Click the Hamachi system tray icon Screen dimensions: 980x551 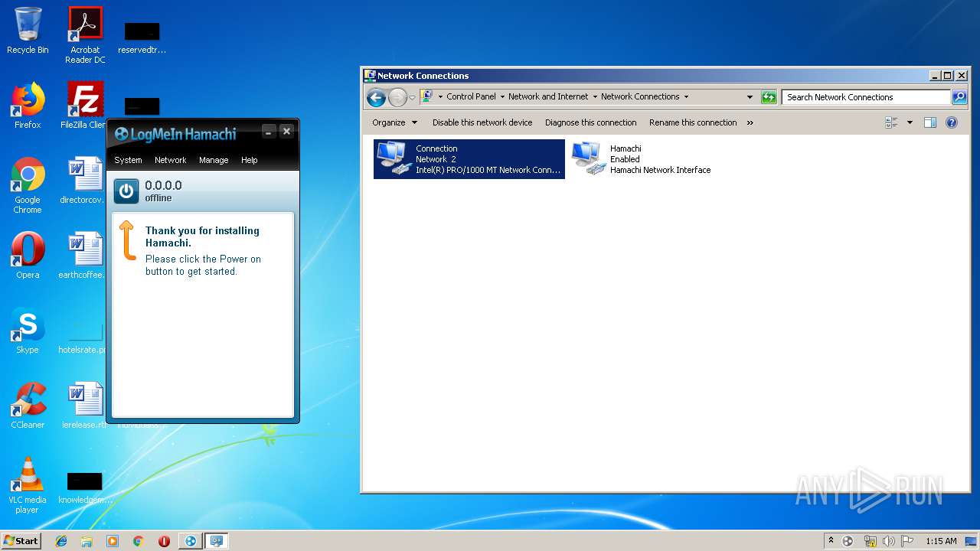pyautogui.click(x=848, y=541)
